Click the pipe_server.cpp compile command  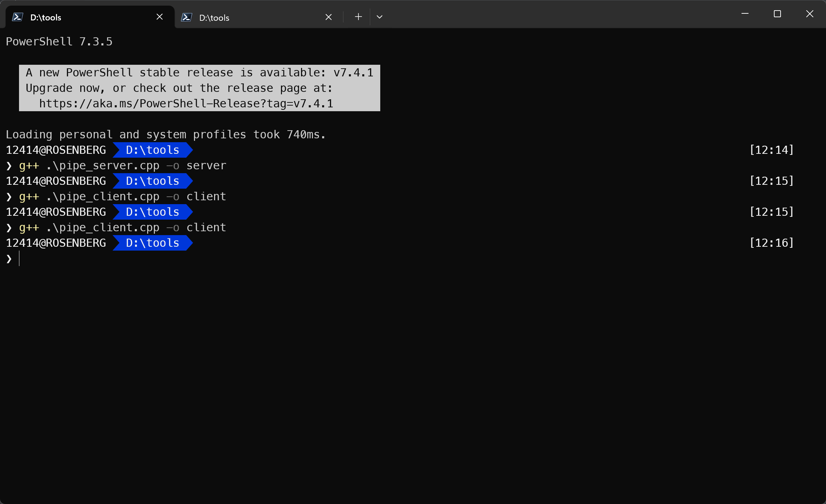click(123, 165)
